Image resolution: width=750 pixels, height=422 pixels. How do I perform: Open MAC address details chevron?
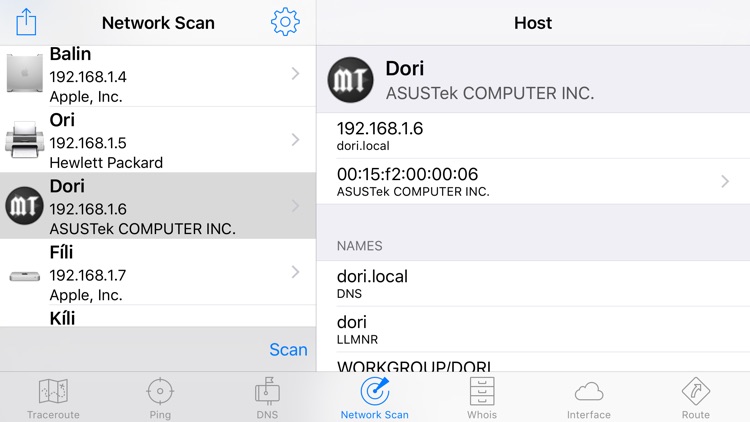(725, 181)
